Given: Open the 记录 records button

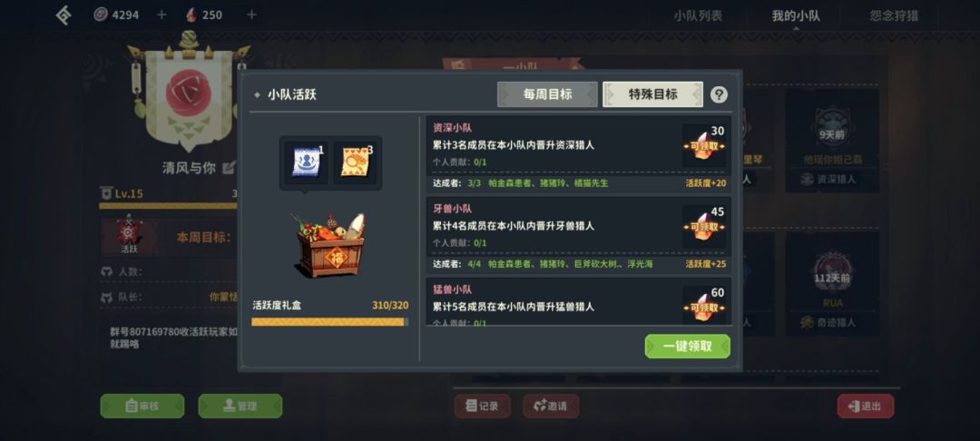Looking at the screenshot, I should (x=483, y=406).
